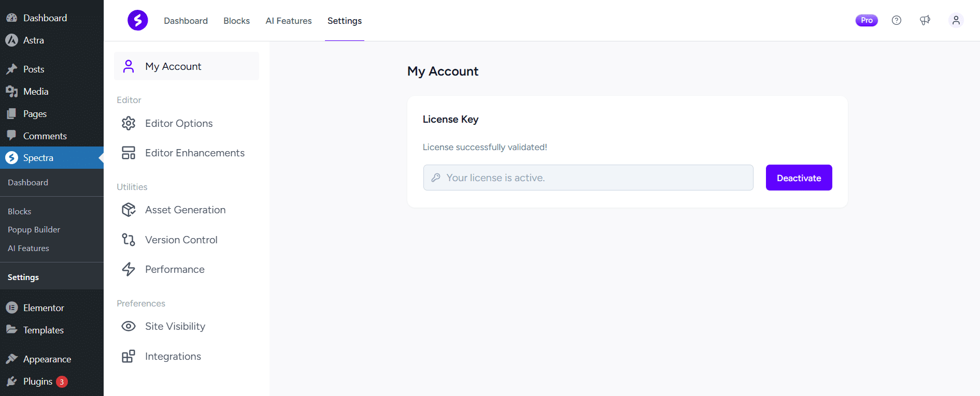Click the Version Control branch icon

tap(129, 240)
